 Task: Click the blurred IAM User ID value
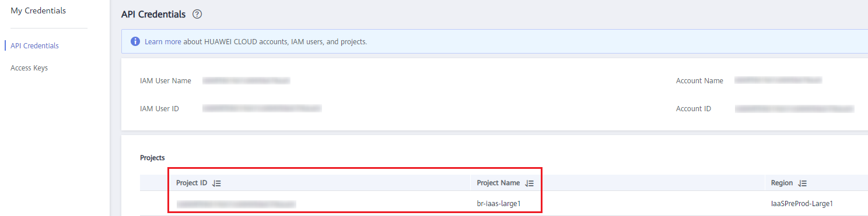262,108
